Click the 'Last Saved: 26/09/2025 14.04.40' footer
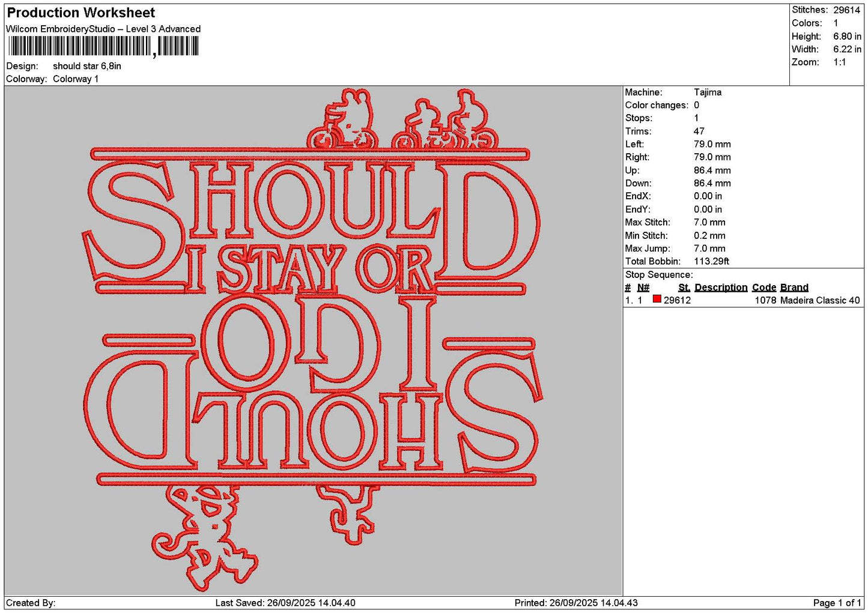The image size is (868, 613). coord(285,603)
